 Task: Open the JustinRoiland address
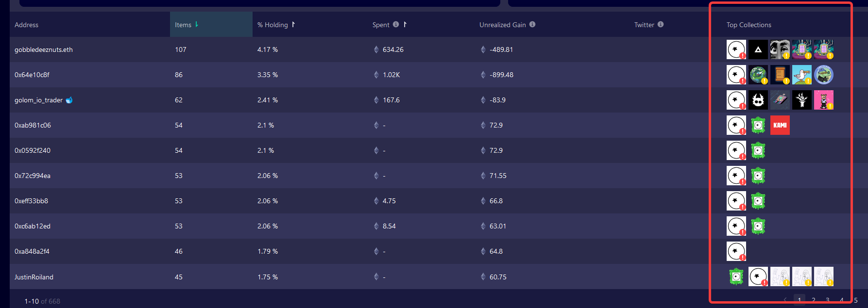[x=34, y=277]
